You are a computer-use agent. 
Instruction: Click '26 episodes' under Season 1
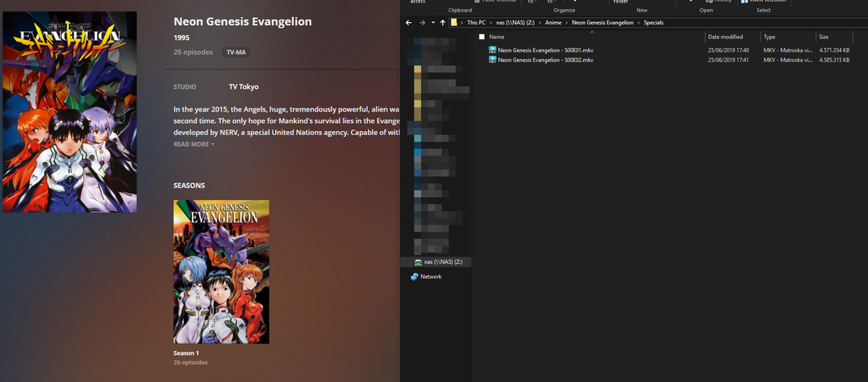(x=191, y=362)
